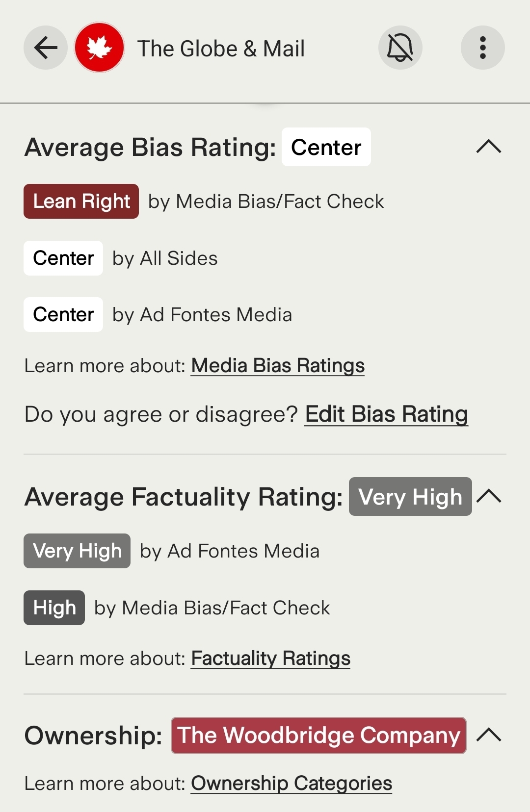Toggle notifications with the bell icon
Screen dimensions: 530x812
[x=400, y=48]
